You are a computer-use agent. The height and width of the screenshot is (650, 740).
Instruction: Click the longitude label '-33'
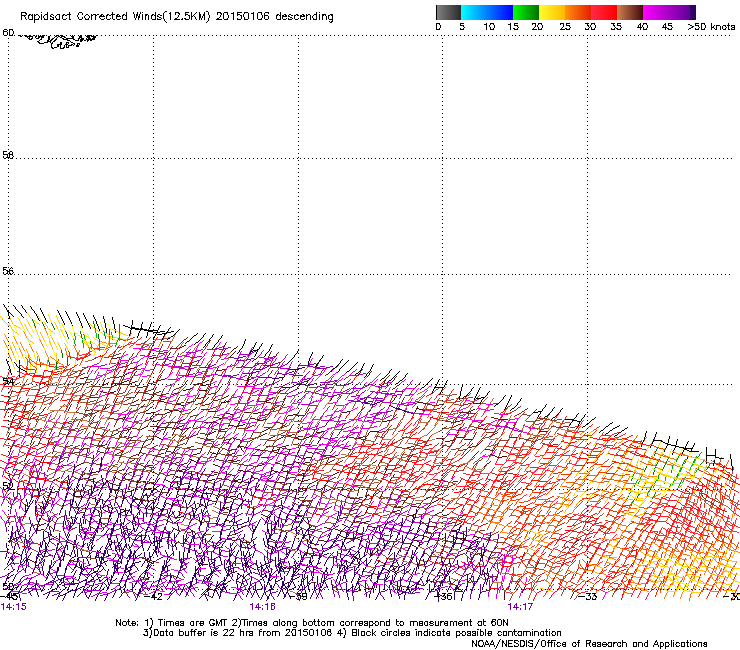(x=588, y=597)
